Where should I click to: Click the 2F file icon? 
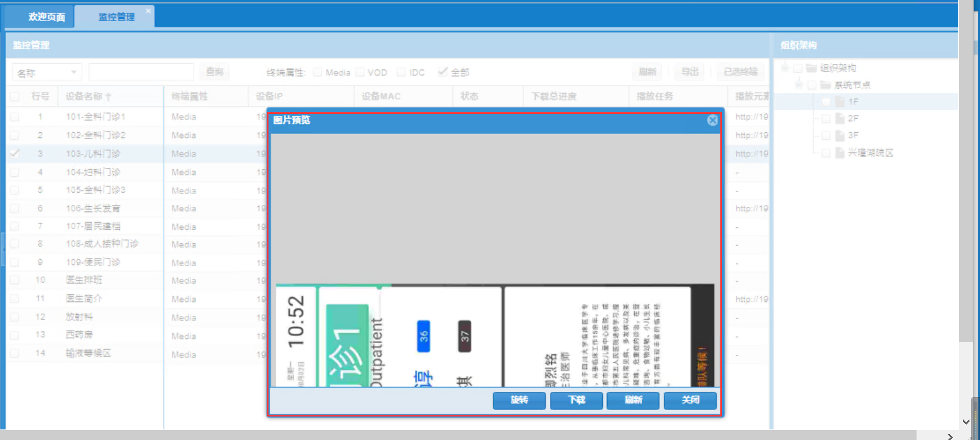pos(840,119)
